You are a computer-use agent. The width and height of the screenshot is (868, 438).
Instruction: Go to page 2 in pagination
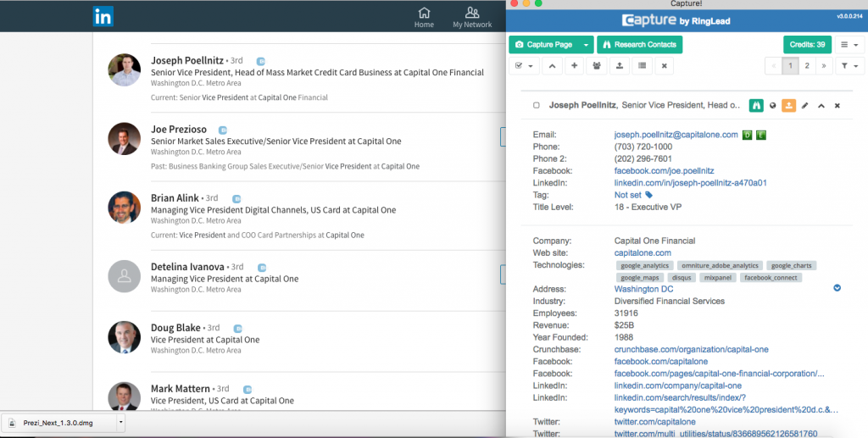point(807,66)
